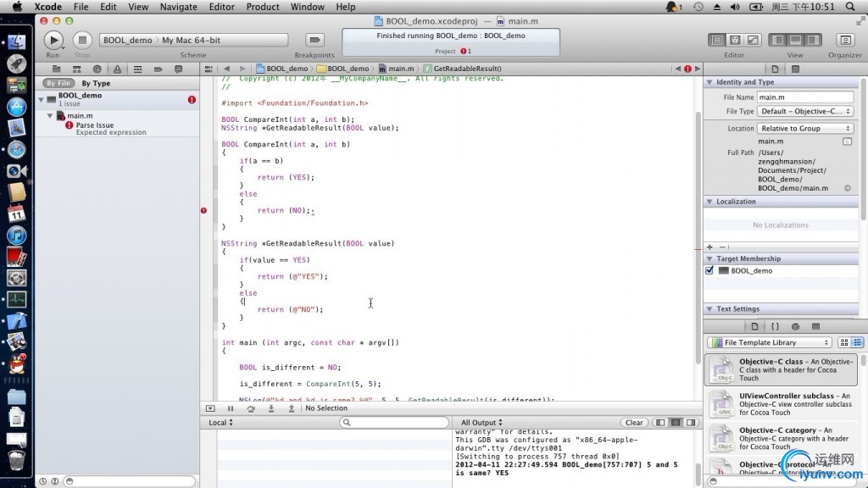The image size is (868, 488).
Task: Open the File Template Library dropdown
Action: click(x=769, y=342)
